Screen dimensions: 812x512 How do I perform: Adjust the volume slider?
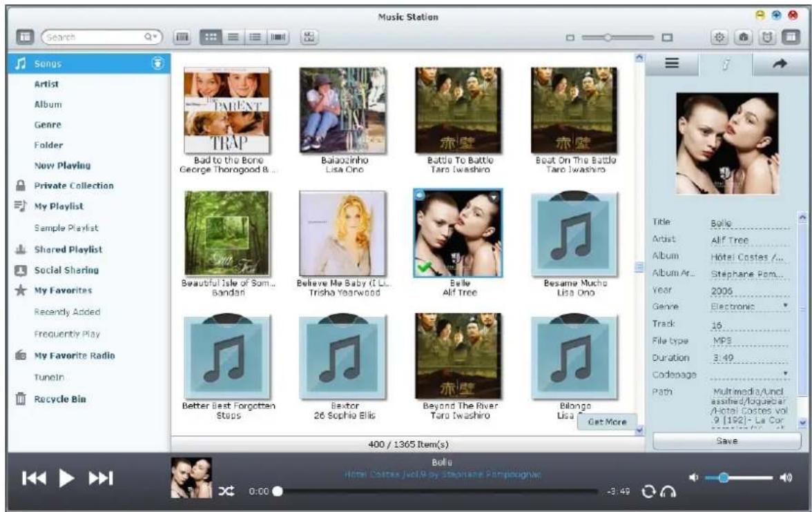(x=739, y=477)
